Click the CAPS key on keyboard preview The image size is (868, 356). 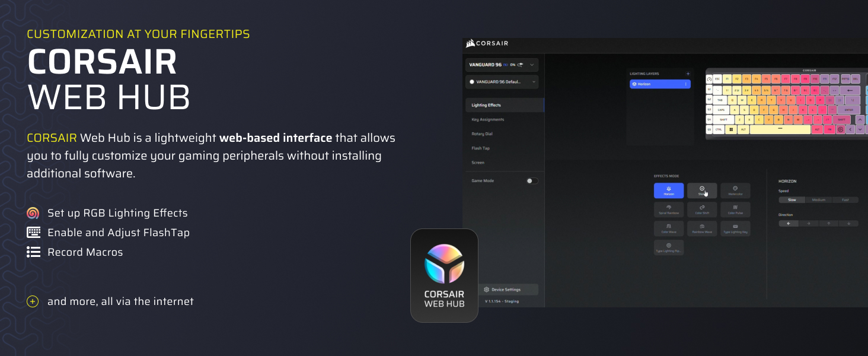[721, 110]
